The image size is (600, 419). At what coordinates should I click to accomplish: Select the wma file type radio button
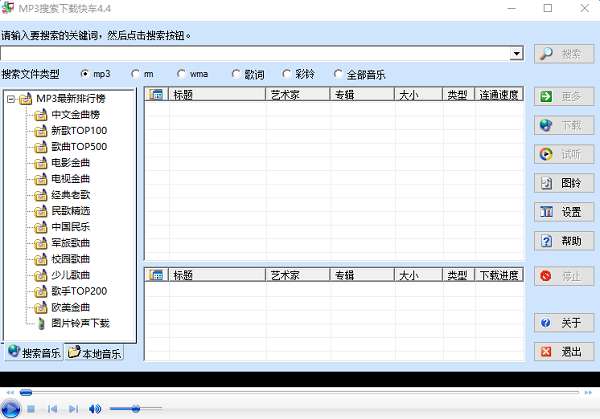click(181, 74)
